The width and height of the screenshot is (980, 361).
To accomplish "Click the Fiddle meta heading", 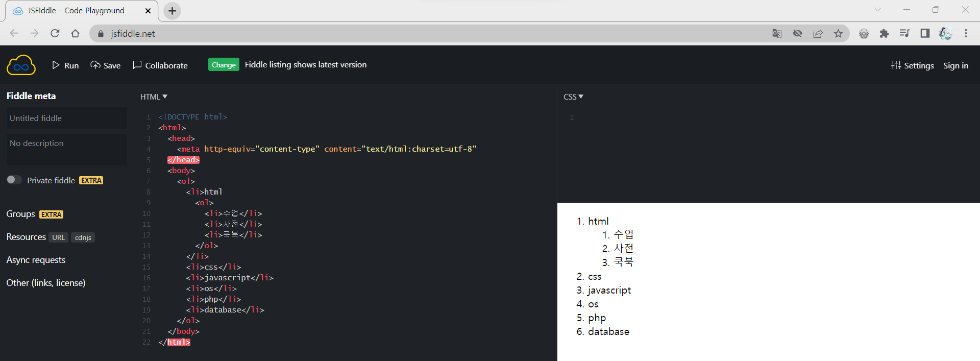I will pyautogui.click(x=31, y=96).
